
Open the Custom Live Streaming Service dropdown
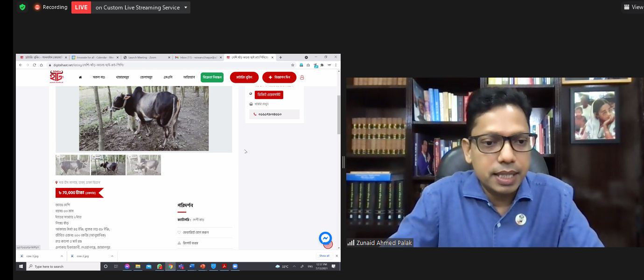[x=141, y=7]
